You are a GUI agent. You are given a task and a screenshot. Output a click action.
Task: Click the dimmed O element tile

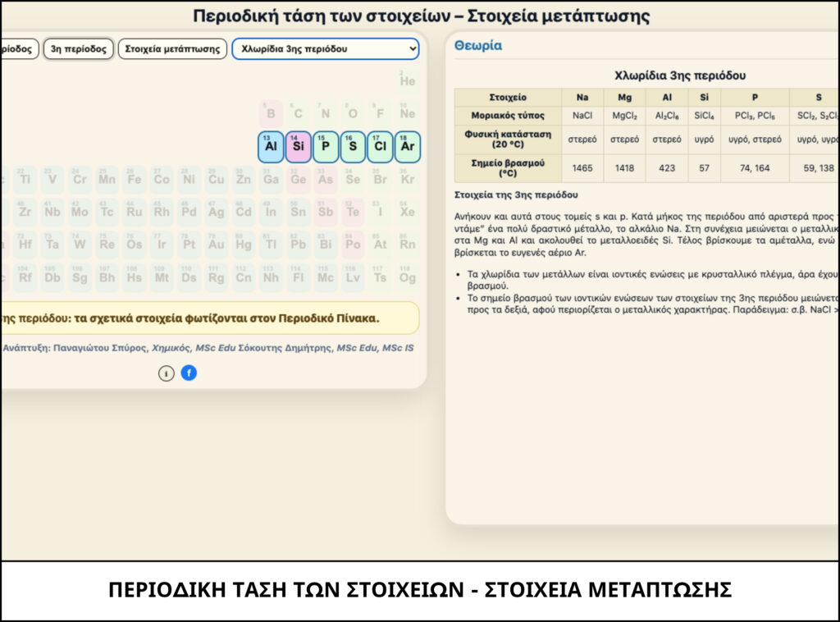pos(353,113)
